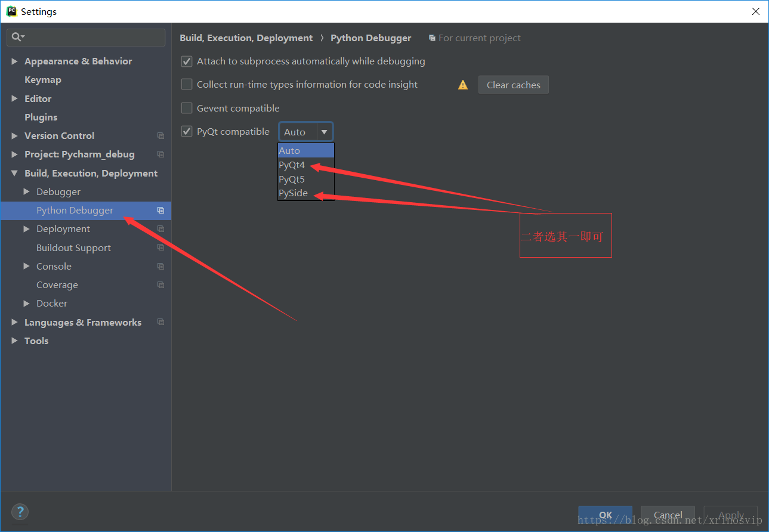Screen dimensions: 769x532
Task: Choose PySide in the dropdown list
Action: pos(306,193)
